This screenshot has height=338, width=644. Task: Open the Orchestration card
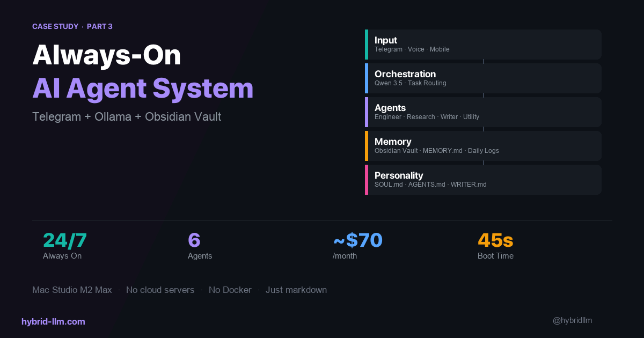(483, 78)
